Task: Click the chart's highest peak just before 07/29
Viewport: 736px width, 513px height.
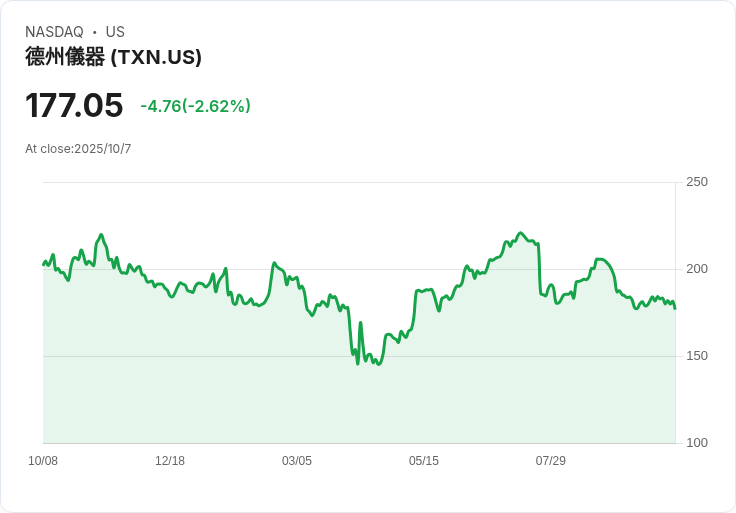Action: (520, 233)
